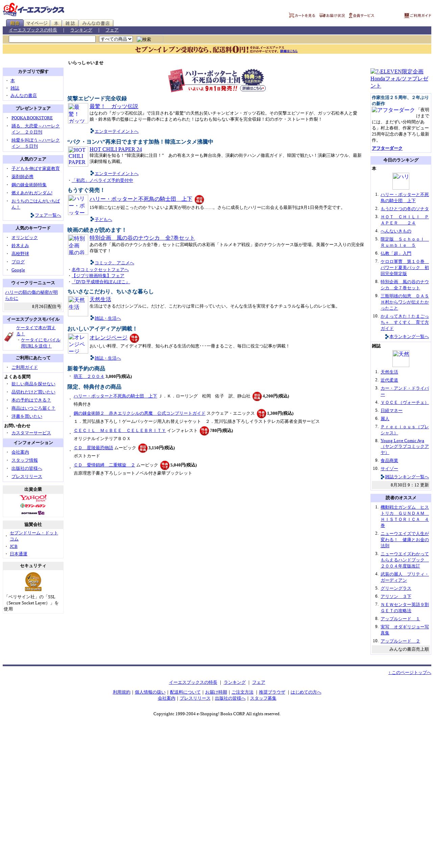The image size is (434, 868).
Task: Open カスタマーサービス link
Action: click(31, 433)
